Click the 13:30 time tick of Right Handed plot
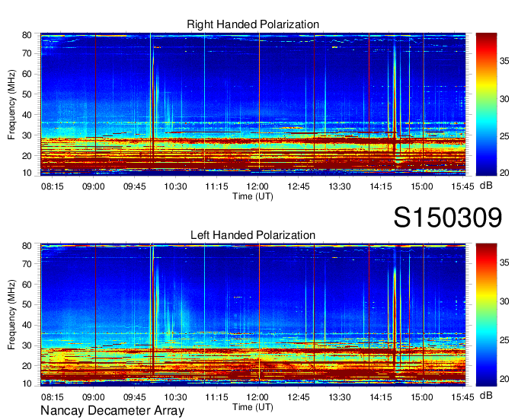 coord(340,186)
